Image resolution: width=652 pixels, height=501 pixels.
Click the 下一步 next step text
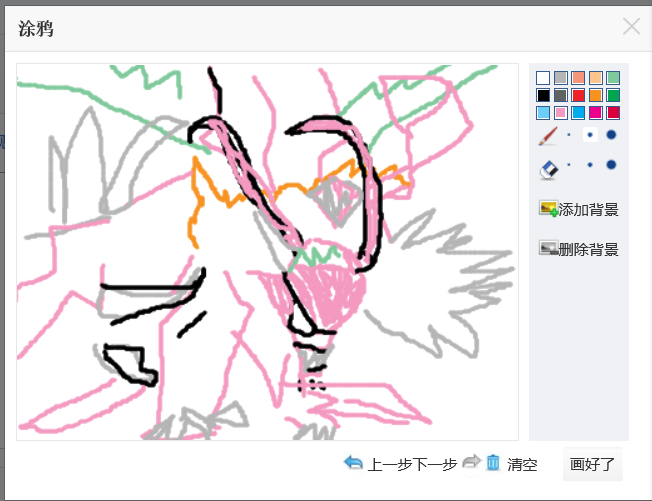(x=435, y=464)
